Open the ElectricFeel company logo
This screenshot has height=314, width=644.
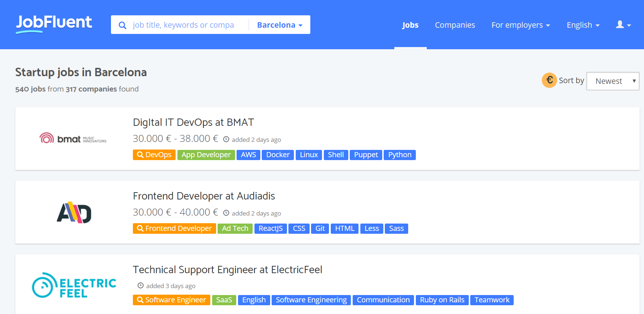point(74,285)
